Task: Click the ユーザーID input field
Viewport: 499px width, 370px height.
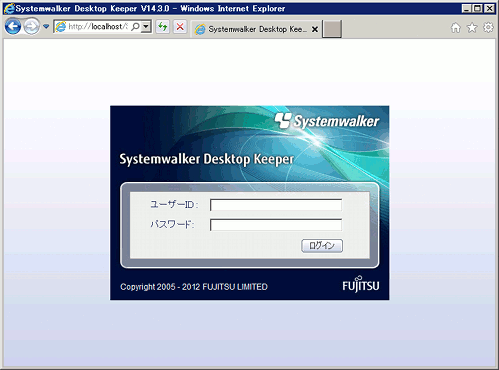Action: (276, 205)
